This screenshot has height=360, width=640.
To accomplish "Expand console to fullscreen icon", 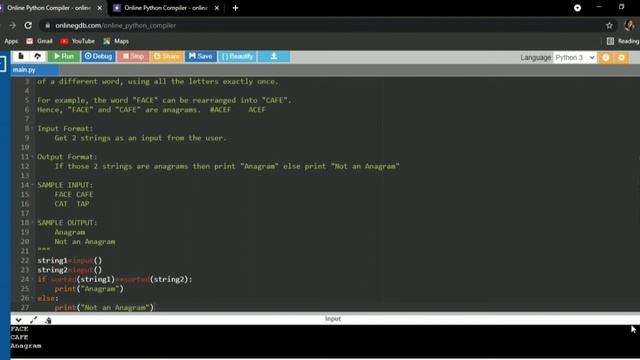I will (33, 320).
